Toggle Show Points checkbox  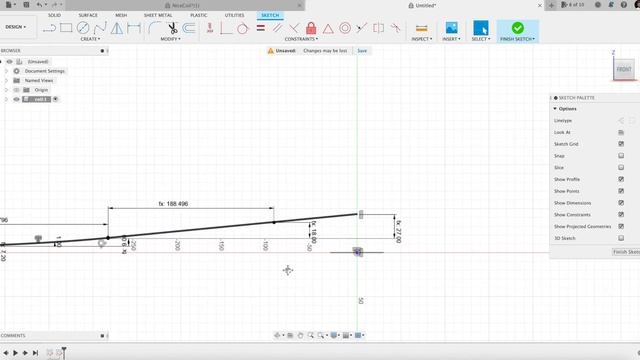coord(621,191)
